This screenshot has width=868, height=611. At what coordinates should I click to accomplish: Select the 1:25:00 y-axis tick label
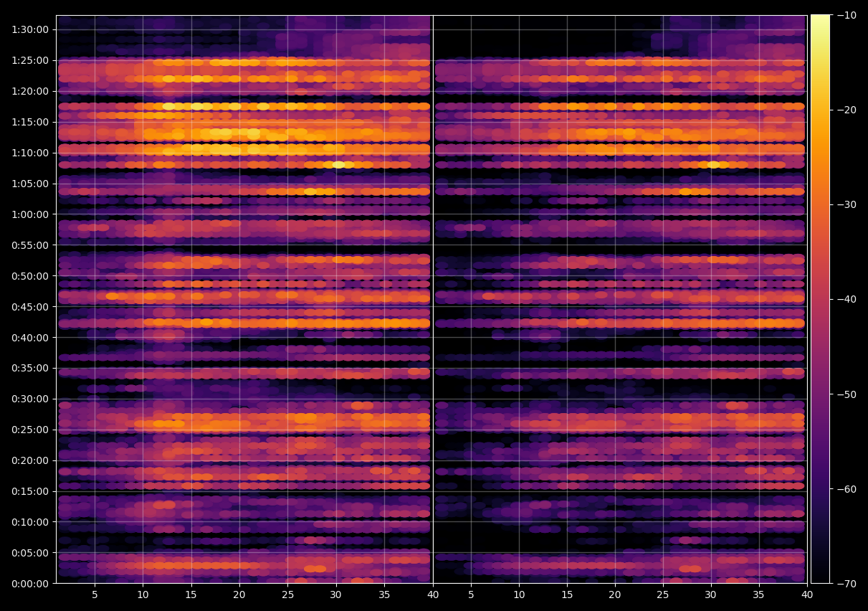tap(30, 60)
